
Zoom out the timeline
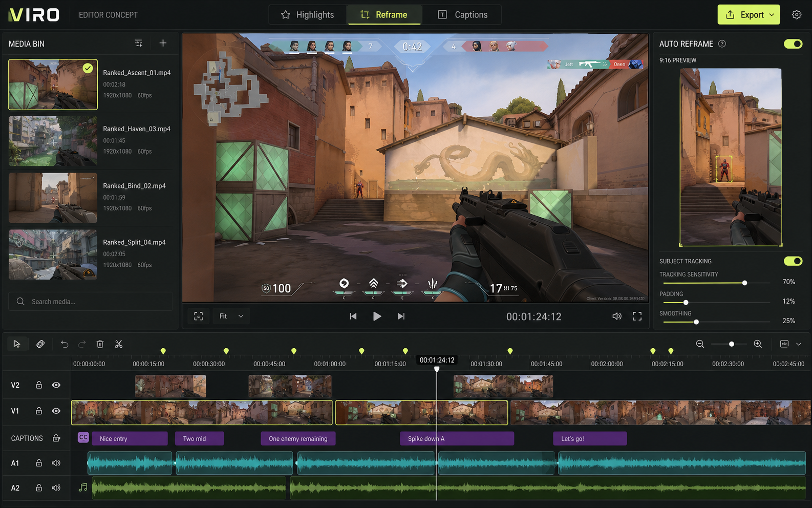pos(700,344)
